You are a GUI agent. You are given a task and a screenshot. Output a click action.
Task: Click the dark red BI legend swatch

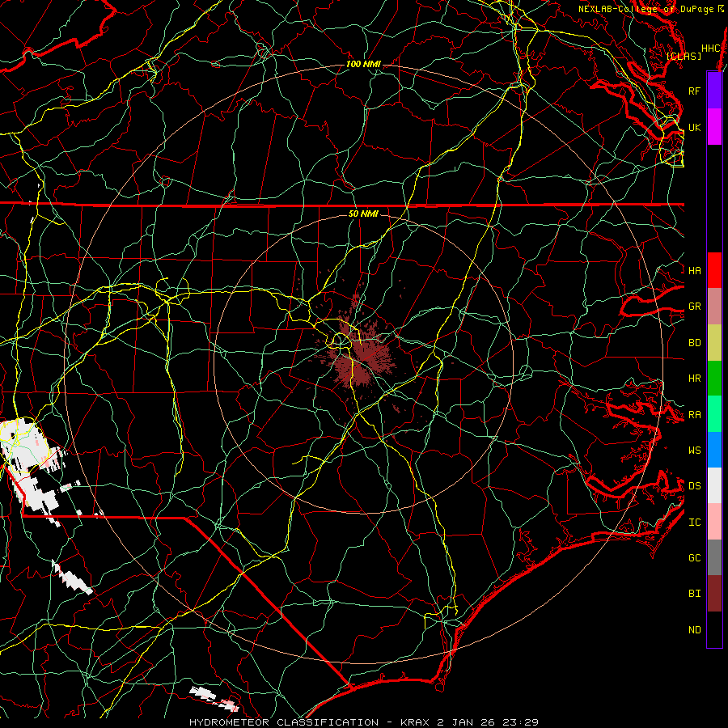point(714,594)
